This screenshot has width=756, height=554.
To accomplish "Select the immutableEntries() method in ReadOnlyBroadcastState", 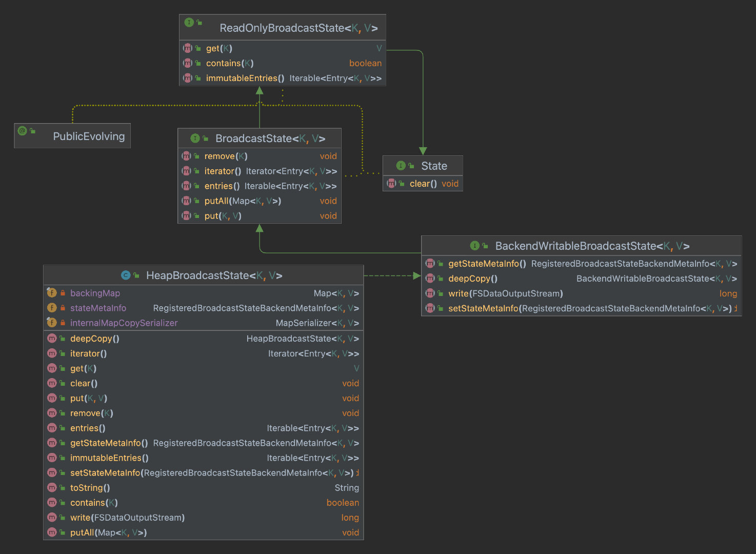I will [245, 78].
